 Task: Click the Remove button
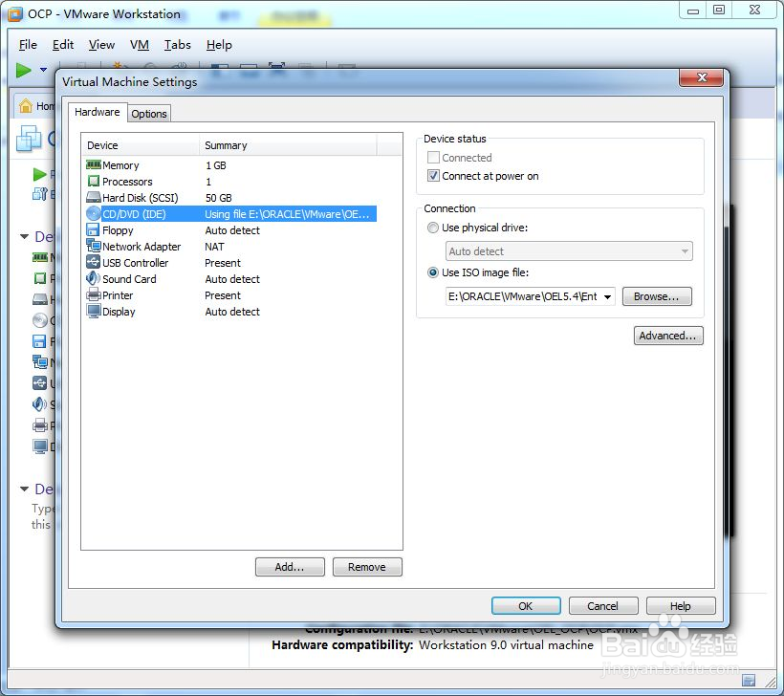[367, 567]
